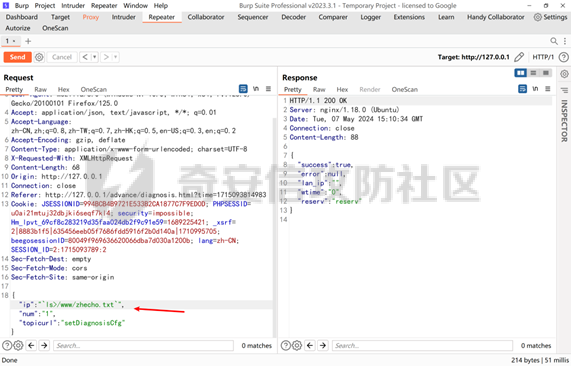571x366 pixels.
Task: Select Repeater tab 1
Action: (x=11, y=41)
